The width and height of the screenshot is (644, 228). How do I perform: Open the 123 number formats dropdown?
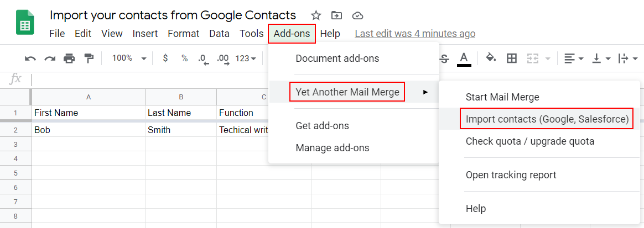click(x=246, y=58)
